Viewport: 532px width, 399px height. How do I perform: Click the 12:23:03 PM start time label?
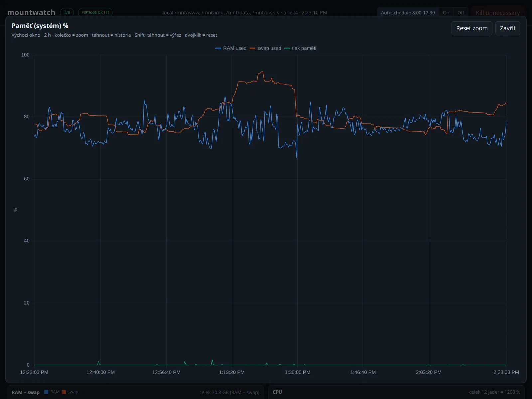point(34,372)
